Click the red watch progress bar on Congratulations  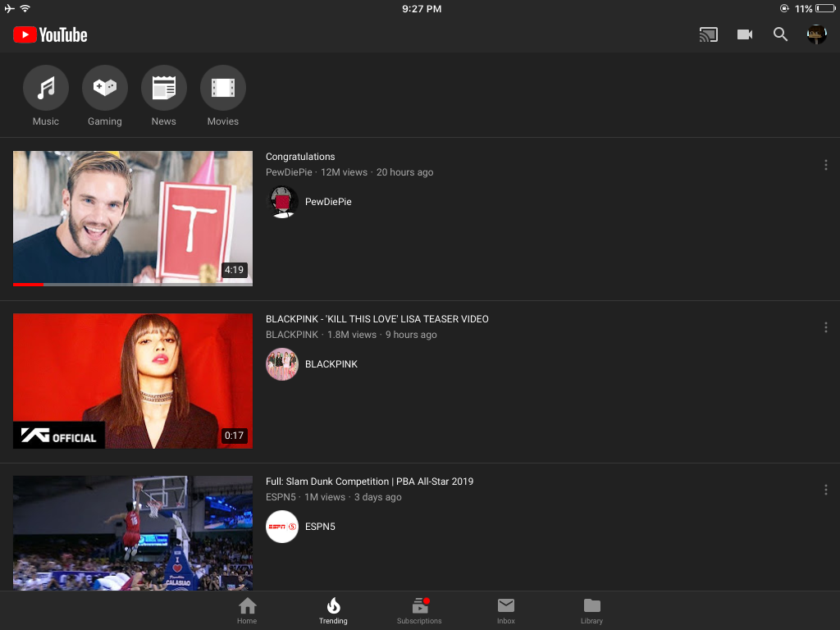(29, 285)
